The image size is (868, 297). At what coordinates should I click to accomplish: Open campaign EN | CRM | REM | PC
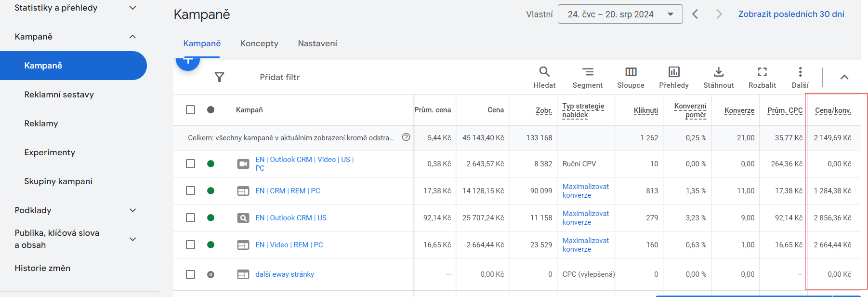pyautogui.click(x=288, y=191)
